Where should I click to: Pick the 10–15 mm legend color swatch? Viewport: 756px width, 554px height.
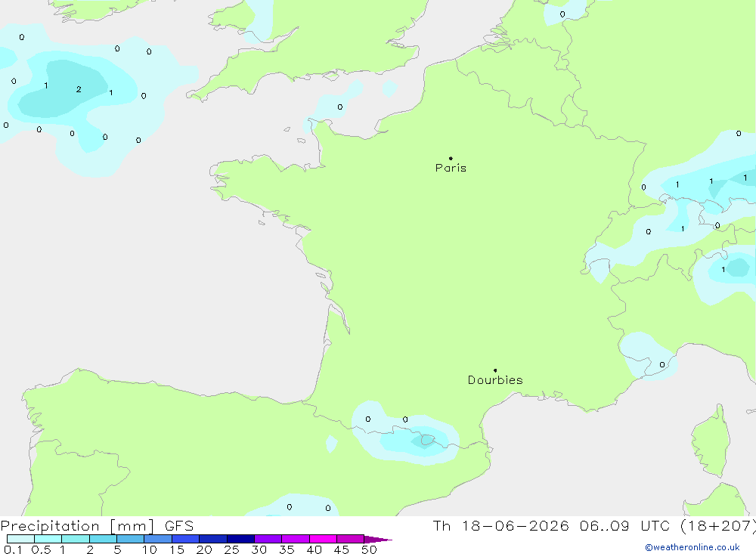pos(158,539)
